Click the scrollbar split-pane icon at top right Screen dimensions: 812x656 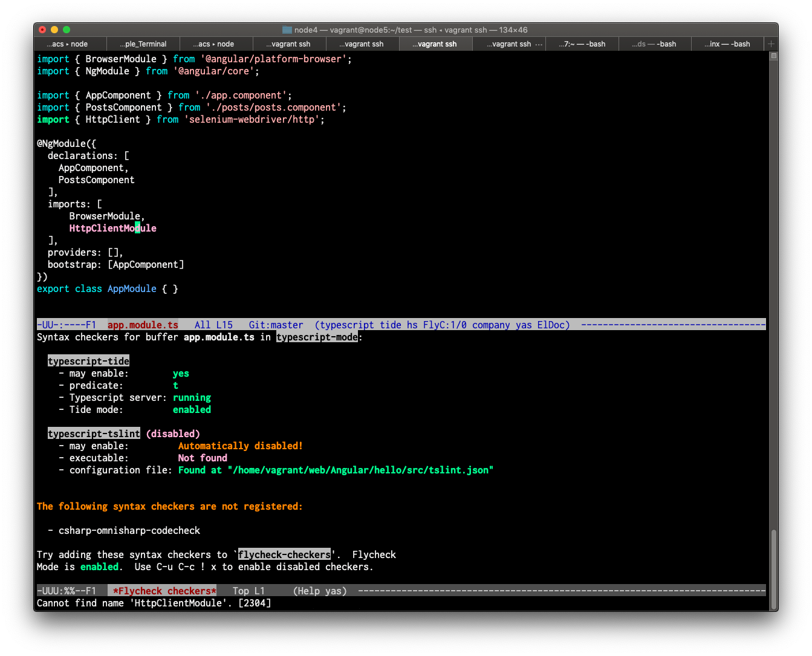click(773, 56)
